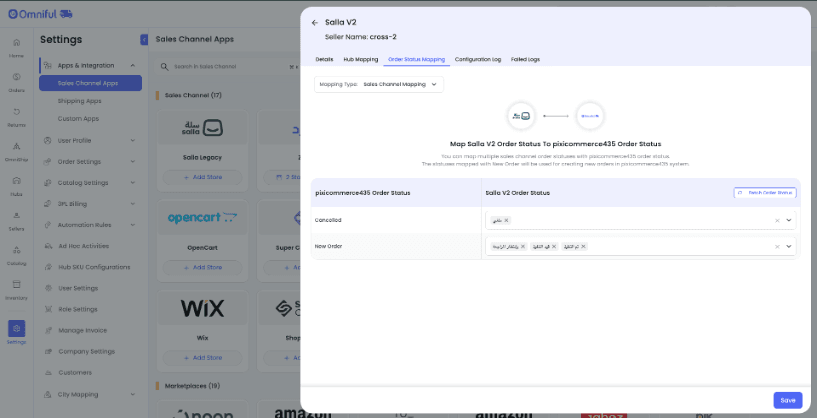Click the Settings gear in sidebar
Screen dimensions: 818x418
pos(16,331)
